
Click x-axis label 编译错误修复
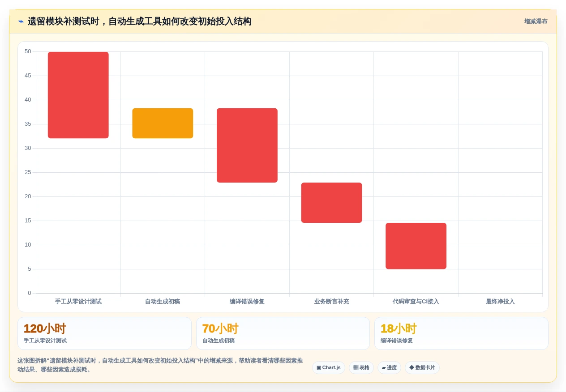point(247,302)
